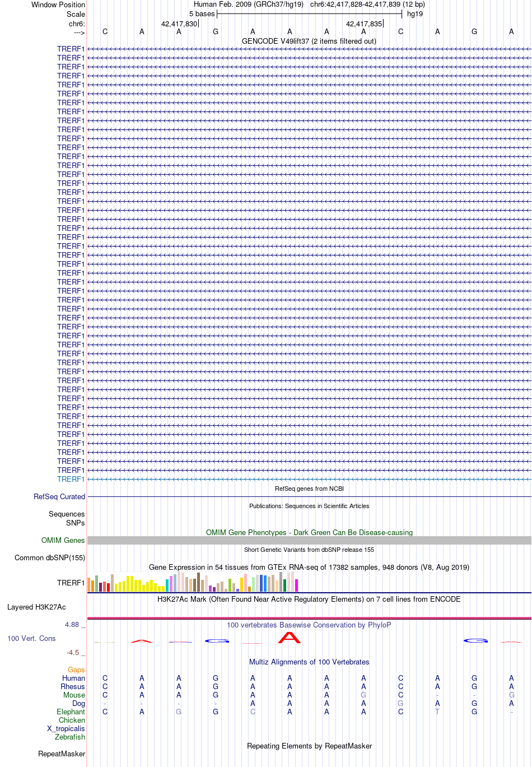Click the 42,417,835 coordinate marker
The height and width of the screenshot is (767, 532).
click(364, 24)
